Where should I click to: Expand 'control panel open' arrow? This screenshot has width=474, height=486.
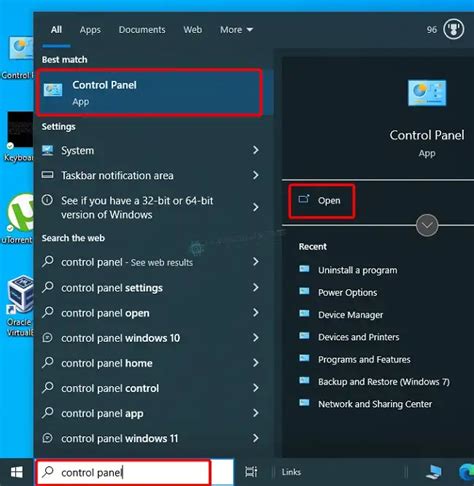tap(256, 313)
